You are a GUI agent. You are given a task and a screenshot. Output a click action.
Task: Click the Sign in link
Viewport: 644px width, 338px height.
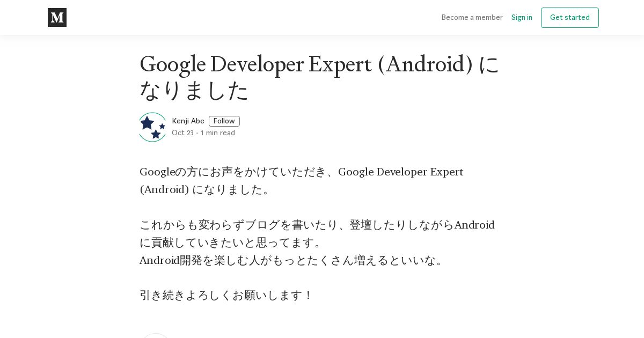[x=522, y=18]
